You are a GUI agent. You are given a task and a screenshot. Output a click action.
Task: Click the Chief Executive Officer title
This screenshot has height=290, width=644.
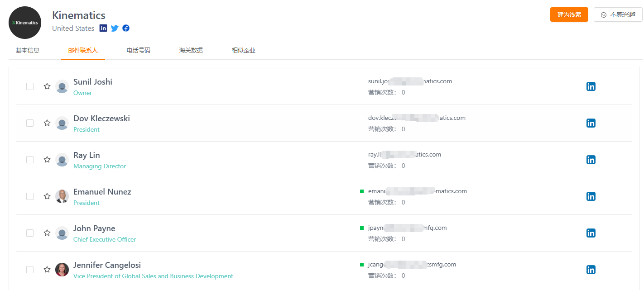coord(105,239)
